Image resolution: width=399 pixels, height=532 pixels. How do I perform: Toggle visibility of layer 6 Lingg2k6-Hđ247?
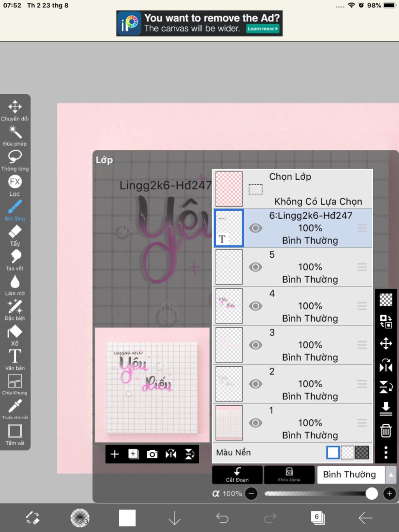click(256, 228)
